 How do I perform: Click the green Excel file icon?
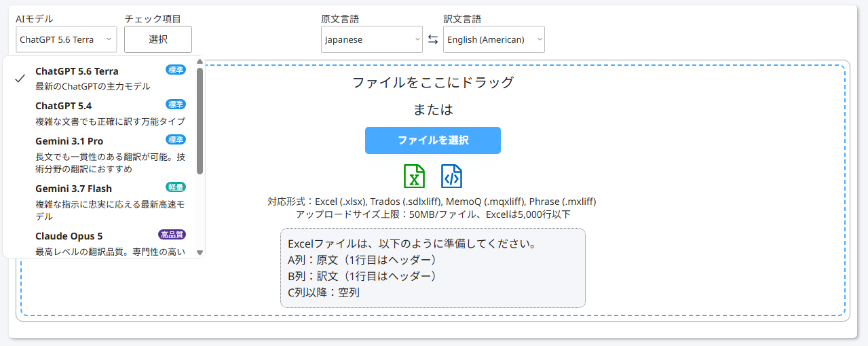414,176
